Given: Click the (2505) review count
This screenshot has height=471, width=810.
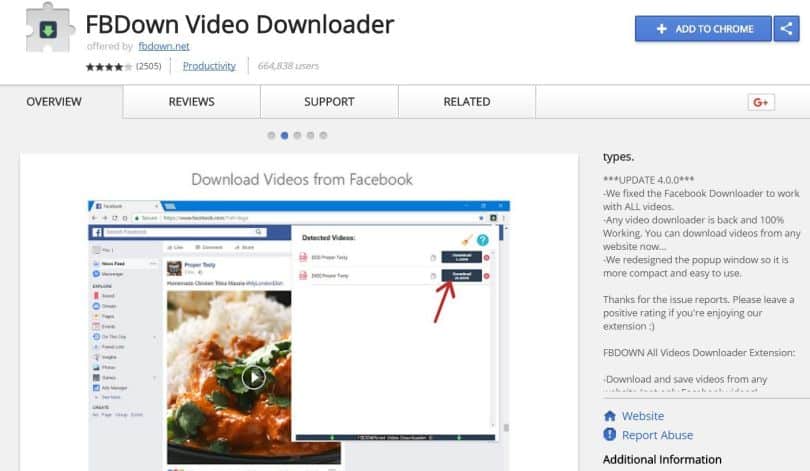Looking at the screenshot, I should [148, 66].
